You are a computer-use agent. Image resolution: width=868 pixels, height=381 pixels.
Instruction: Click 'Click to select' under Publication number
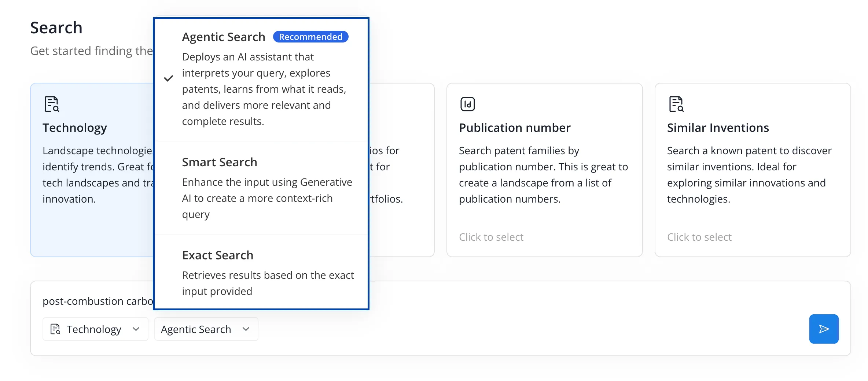491,237
